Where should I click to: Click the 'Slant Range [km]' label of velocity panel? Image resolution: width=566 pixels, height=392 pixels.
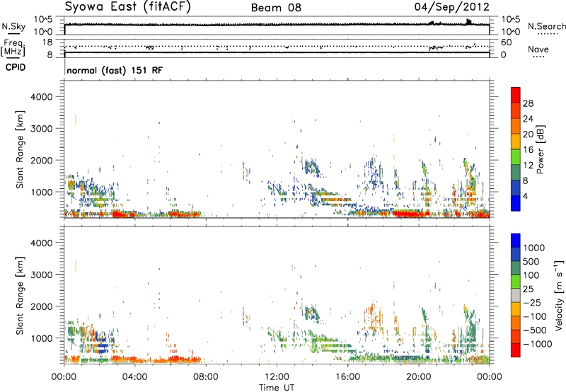(x=20, y=295)
